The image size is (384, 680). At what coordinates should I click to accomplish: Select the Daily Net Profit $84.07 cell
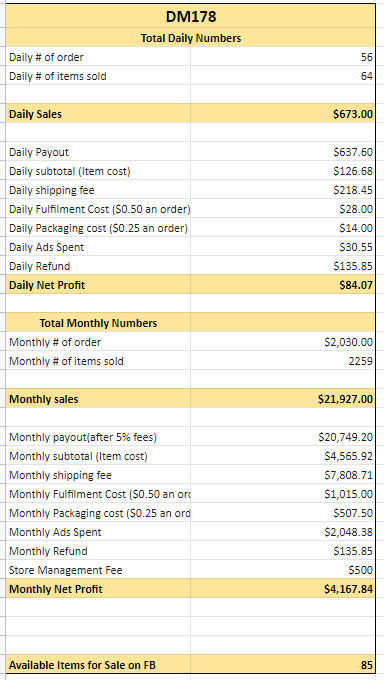283,285
